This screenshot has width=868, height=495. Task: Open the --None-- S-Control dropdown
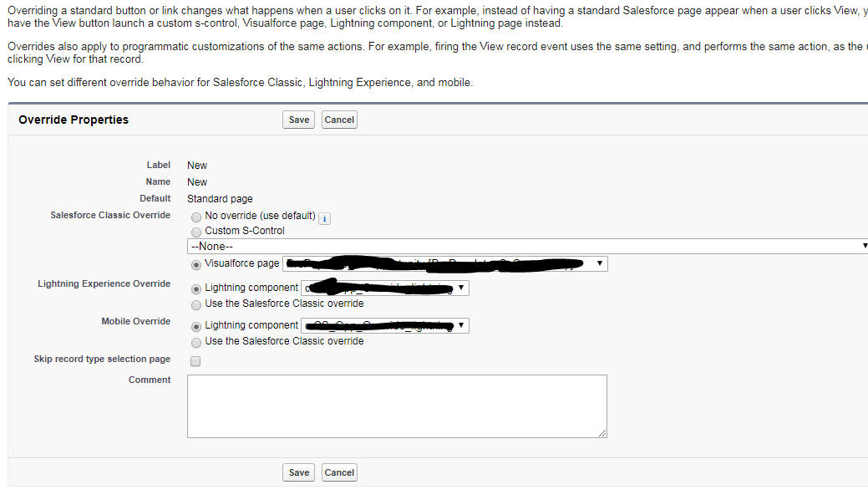coord(526,246)
